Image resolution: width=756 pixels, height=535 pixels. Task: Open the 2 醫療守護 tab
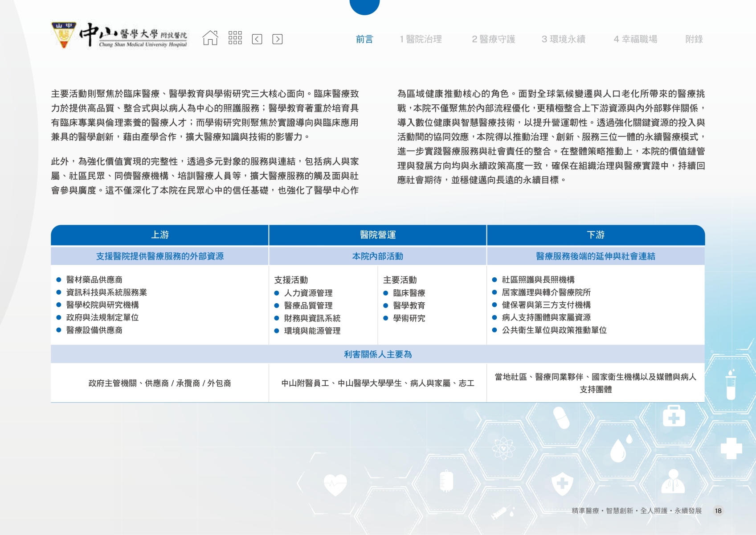493,39
